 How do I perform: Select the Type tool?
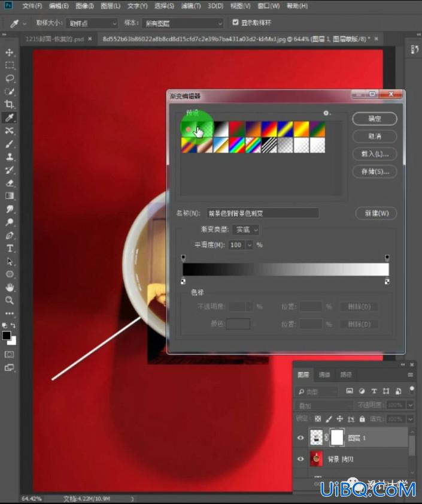coord(10,248)
